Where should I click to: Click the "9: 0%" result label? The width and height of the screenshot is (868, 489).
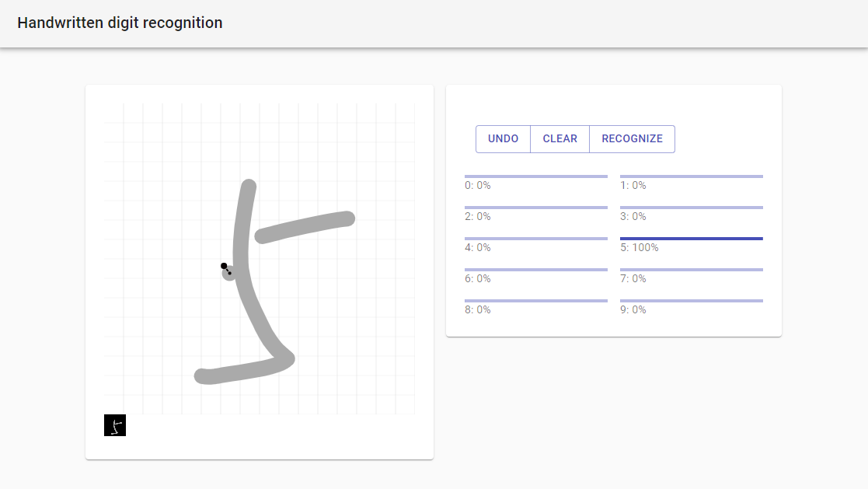tap(633, 310)
